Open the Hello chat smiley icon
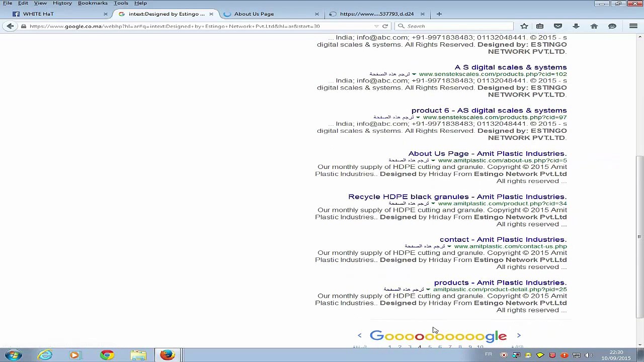 click(x=612, y=26)
